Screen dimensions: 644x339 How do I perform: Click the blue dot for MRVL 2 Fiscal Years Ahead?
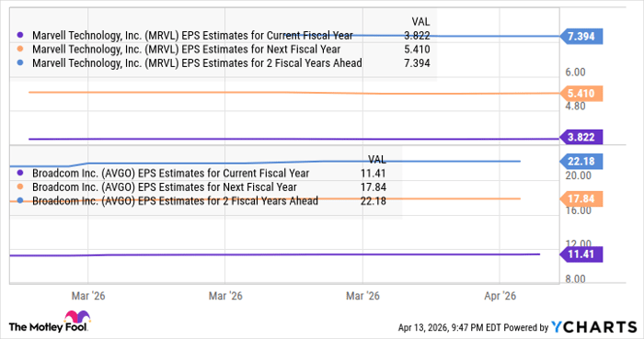tap(20, 63)
